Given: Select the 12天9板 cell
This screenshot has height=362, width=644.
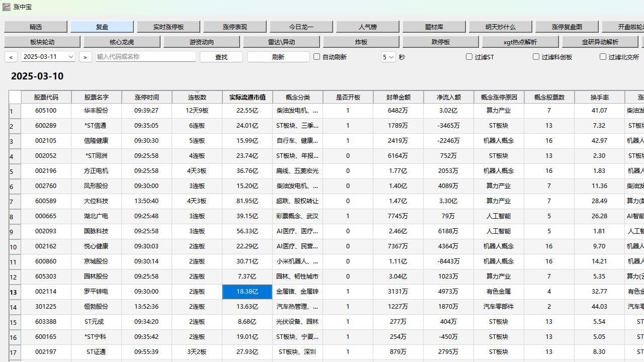Looking at the screenshot, I should point(197,111).
